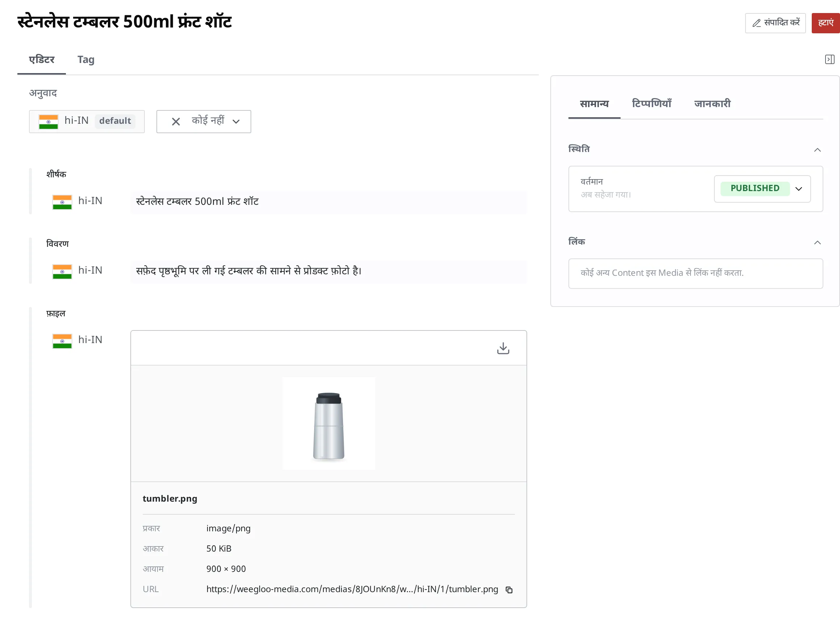Click the India flag in the hi-IN default chip

pyautogui.click(x=49, y=122)
